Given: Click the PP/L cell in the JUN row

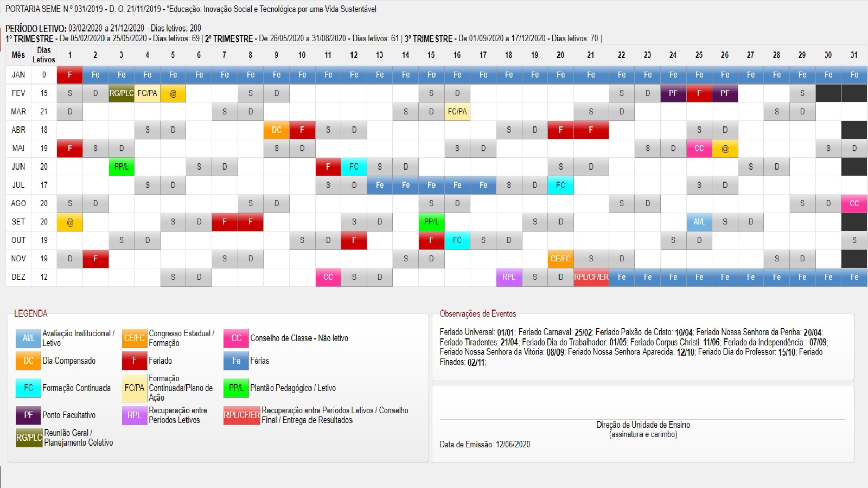Looking at the screenshot, I should click(x=121, y=167).
